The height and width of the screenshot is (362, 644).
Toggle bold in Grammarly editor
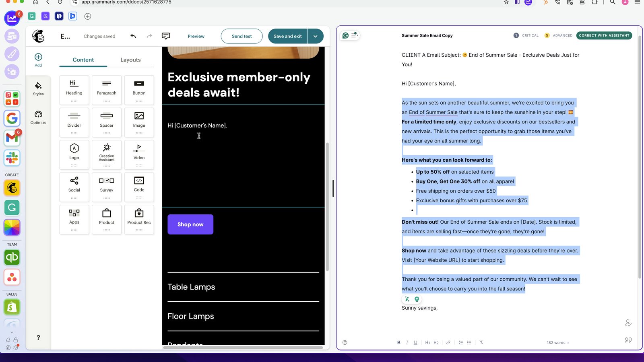[398, 343]
